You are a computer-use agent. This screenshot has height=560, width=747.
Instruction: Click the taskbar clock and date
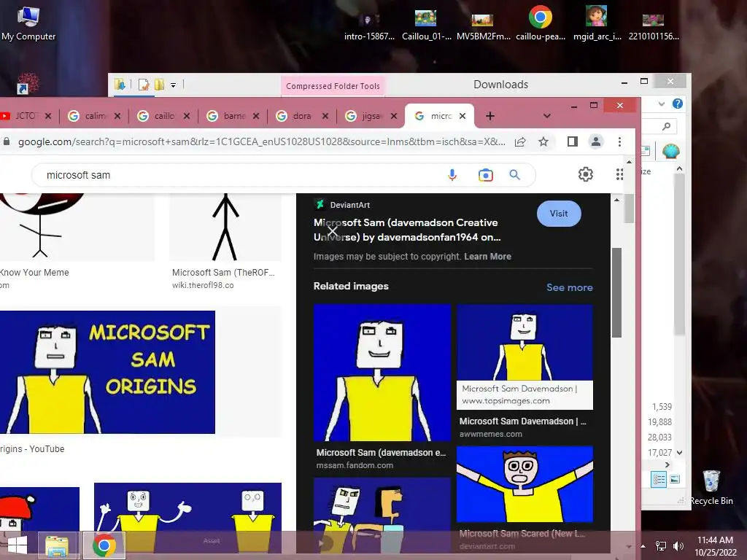coord(715,546)
